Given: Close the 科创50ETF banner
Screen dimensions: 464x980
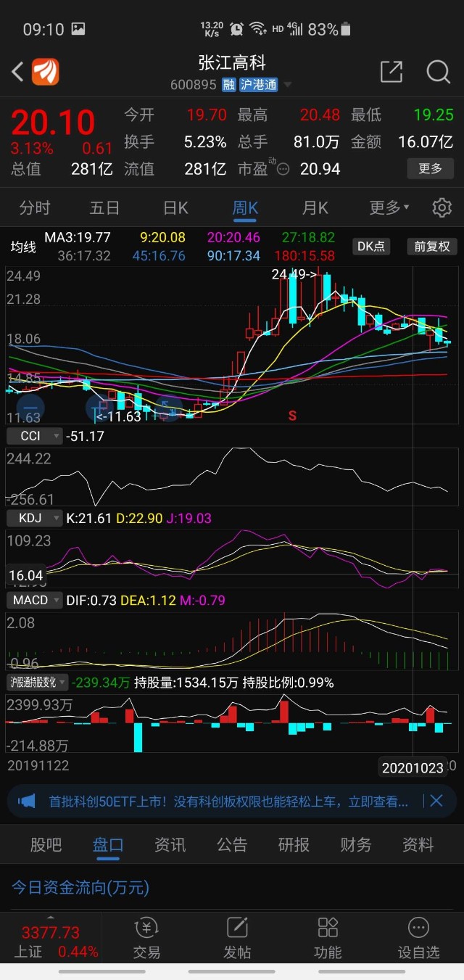Looking at the screenshot, I should (436, 801).
